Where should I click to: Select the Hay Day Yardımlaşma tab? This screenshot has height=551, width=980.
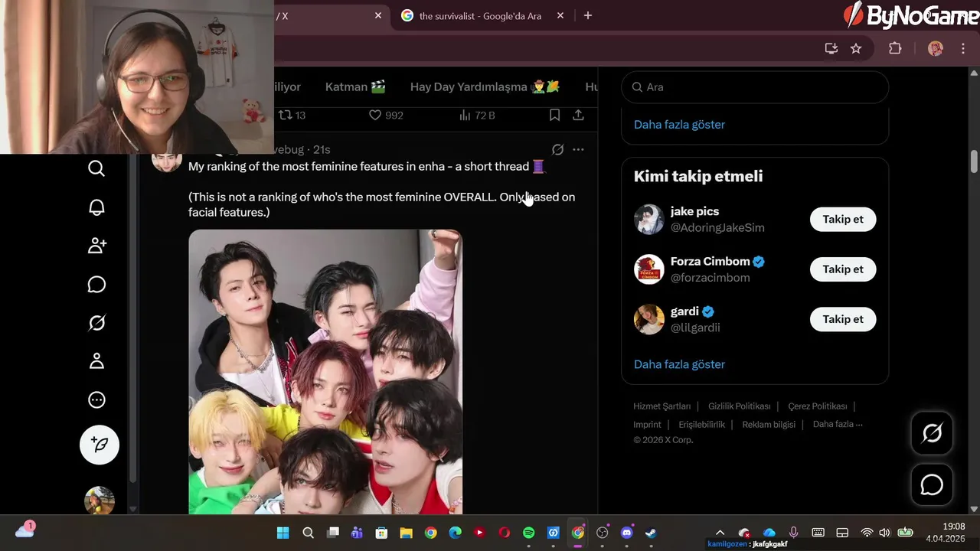coord(485,86)
